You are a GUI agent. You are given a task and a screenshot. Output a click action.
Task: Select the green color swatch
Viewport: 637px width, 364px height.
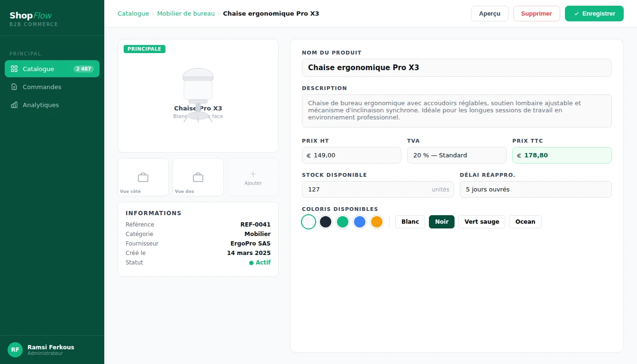pyautogui.click(x=343, y=222)
